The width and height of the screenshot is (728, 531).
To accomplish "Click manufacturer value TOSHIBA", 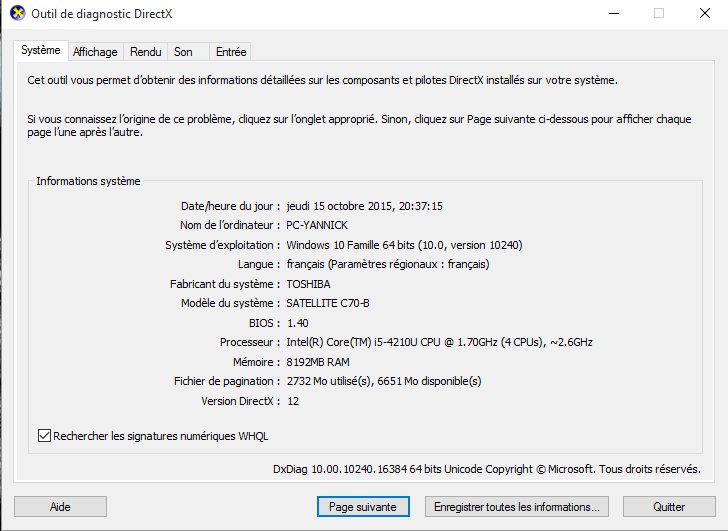I will click(x=308, y=284).
